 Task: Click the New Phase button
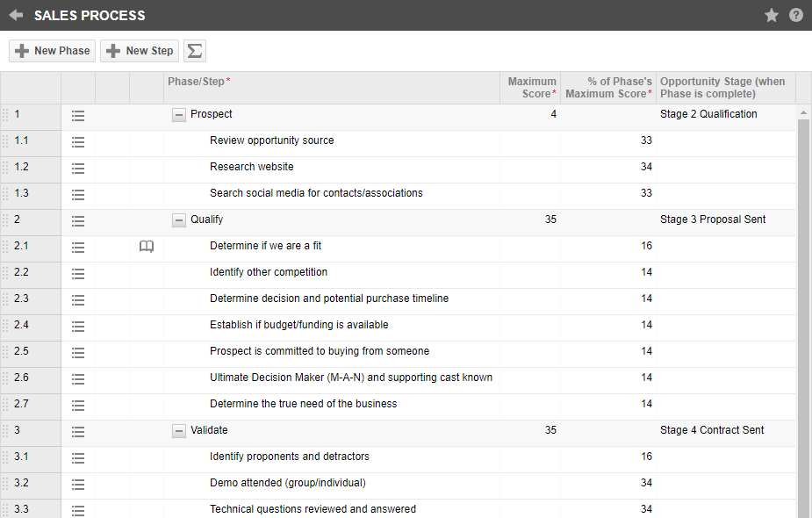click(x=53, y=51)
